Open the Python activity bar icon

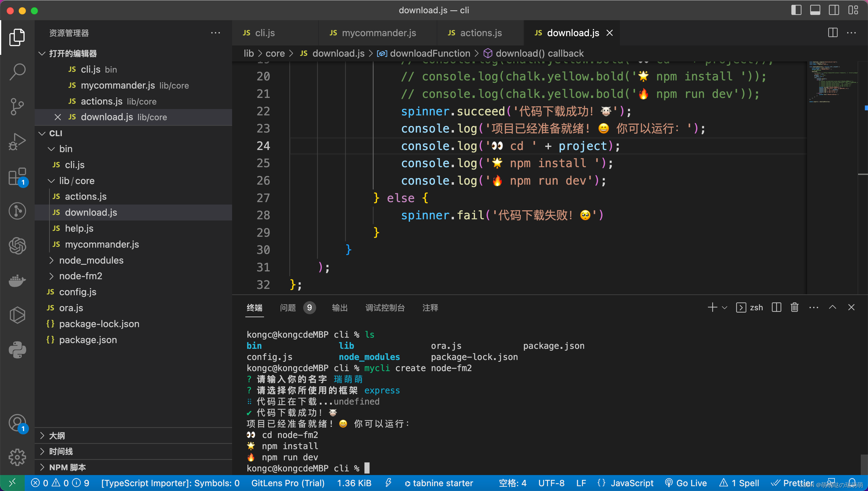[x=17, y=350]
